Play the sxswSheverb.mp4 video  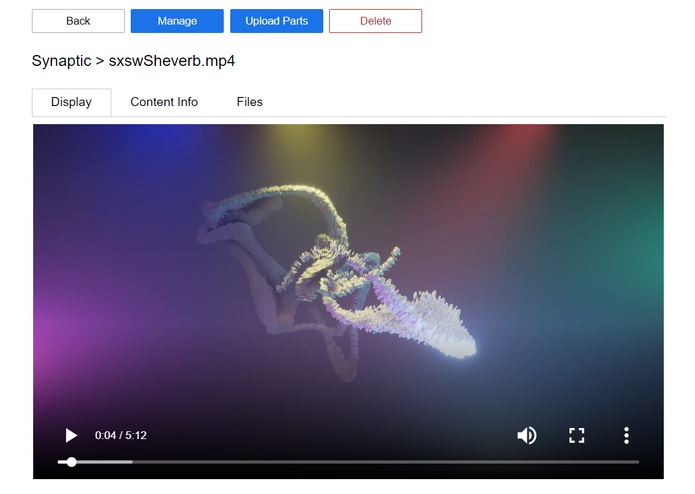coord(71,435)
